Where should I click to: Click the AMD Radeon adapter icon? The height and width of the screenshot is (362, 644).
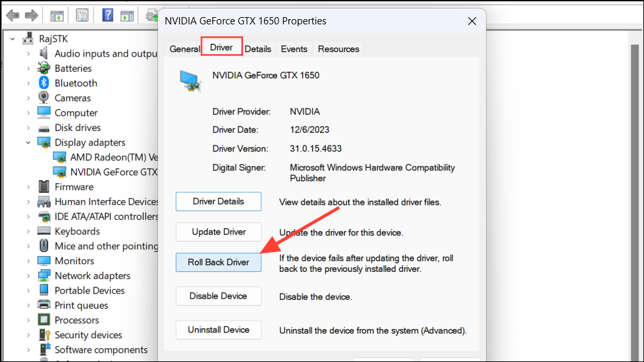pos(59,157)
